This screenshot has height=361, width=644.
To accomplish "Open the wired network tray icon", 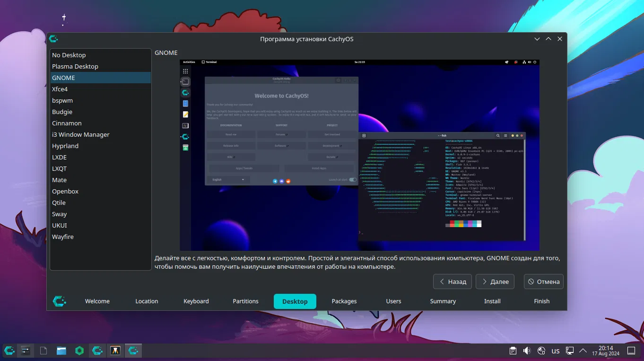I will tap(570, 351).
